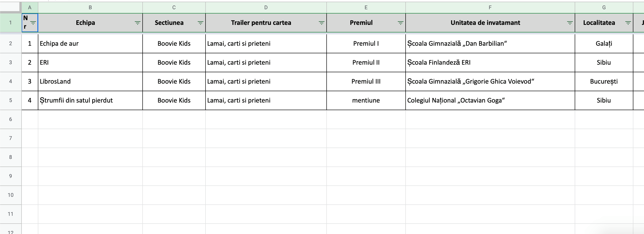The image size is (644, 234).
Task: Select 'Școala Finlandeză ERI' cell
Action: tap(490, 62)
